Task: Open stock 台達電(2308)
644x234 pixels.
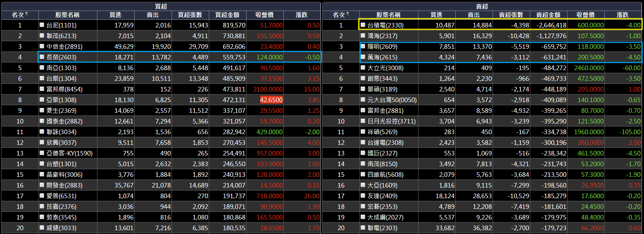Action: pyautogui.click(x=385, y=143)
